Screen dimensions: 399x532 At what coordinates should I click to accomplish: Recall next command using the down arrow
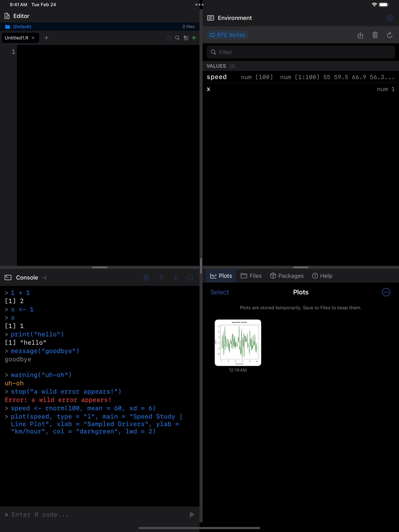coord(176,277)
